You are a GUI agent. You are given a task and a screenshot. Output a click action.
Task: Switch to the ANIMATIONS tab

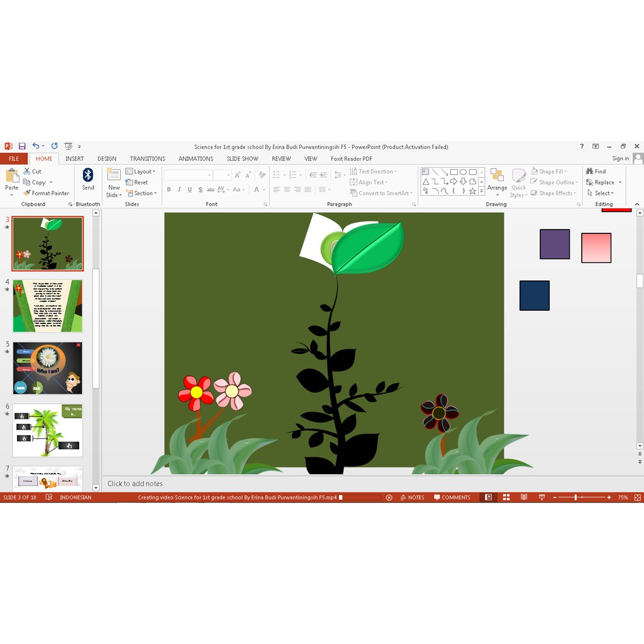tap(196, 158)
